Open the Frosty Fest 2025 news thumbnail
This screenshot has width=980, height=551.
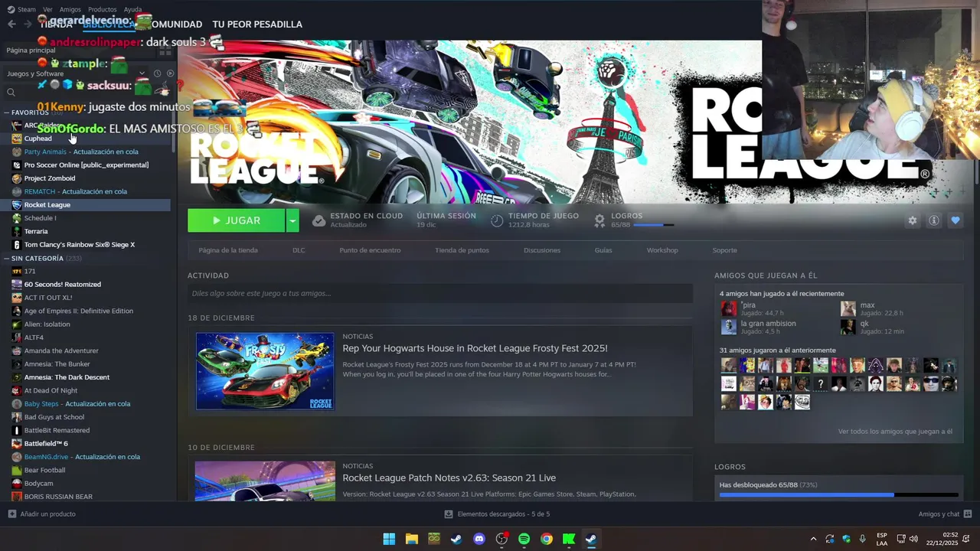(265, 371)
